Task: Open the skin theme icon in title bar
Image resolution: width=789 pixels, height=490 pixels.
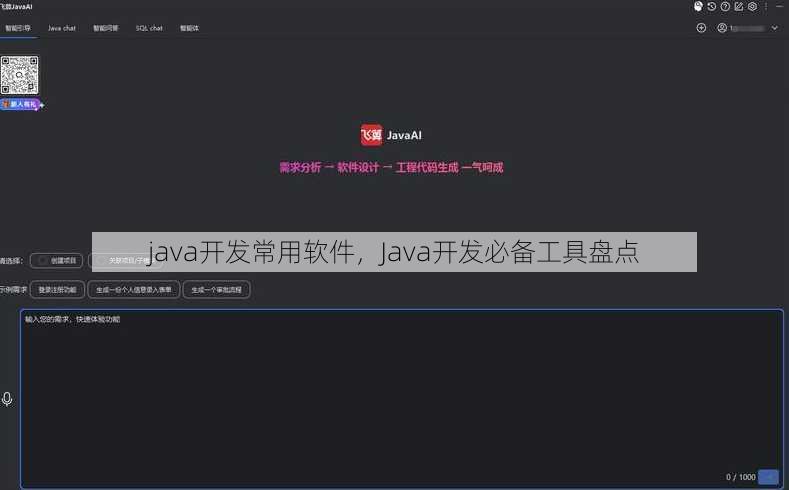Action: 698,7
